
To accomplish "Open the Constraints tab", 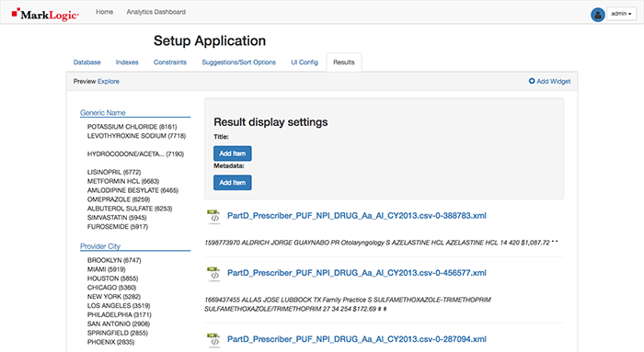I will point(170,62).
